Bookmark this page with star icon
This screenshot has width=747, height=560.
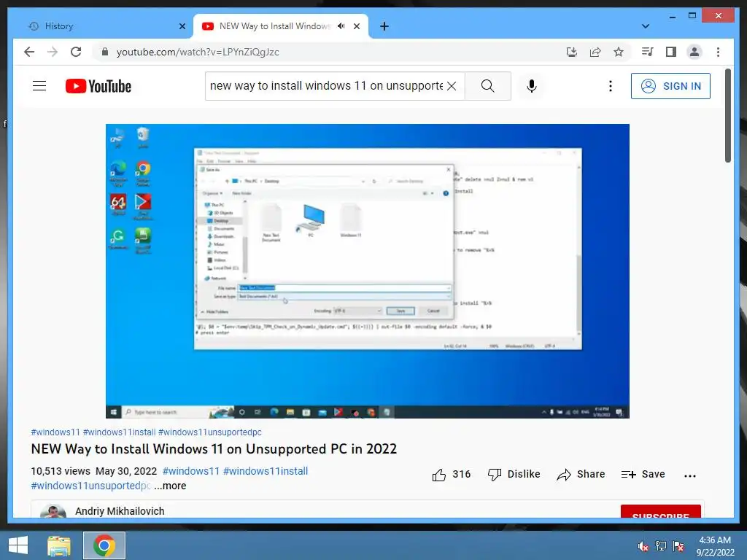(x=619, y=52)
